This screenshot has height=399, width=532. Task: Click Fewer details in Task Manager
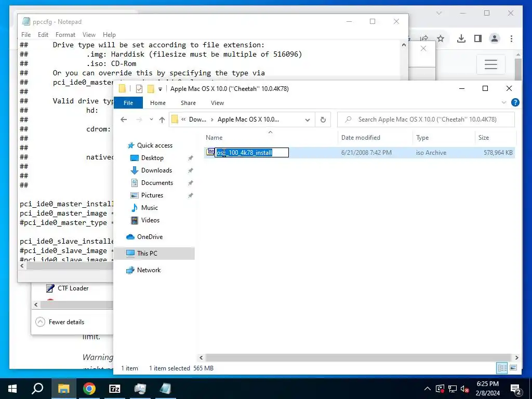[x=60, y=322]
